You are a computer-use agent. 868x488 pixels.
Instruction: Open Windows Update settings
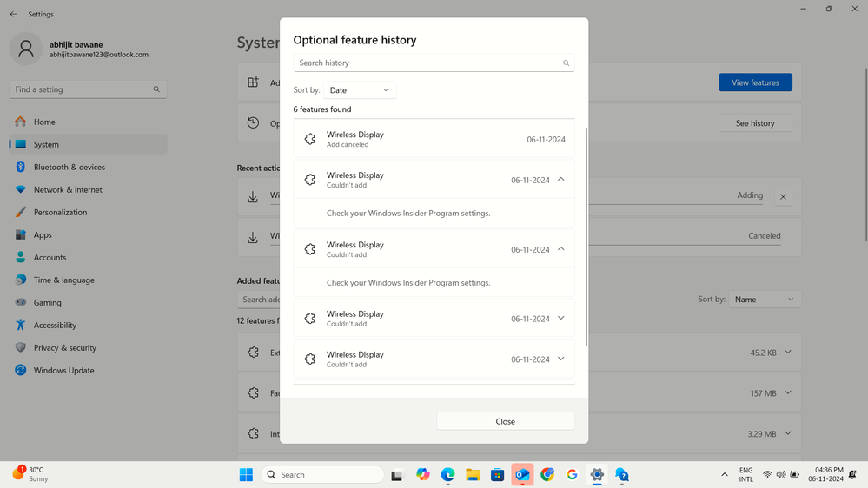pyautogui.click(x=88, y=371)
